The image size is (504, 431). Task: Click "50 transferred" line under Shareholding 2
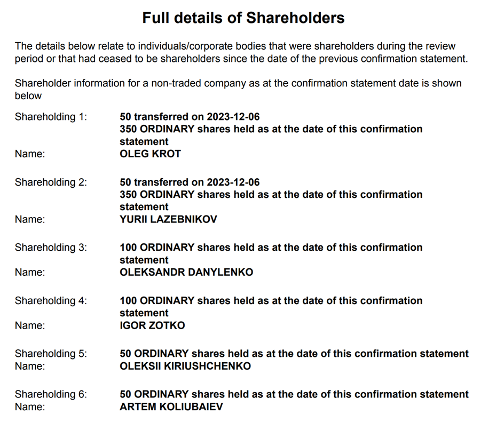coord(190,182)
